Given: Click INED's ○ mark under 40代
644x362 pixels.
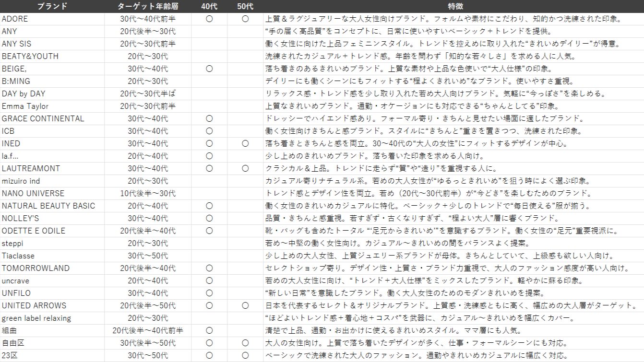Looking at the screenshot, I should pyautogui.click(x=208, y=143).
